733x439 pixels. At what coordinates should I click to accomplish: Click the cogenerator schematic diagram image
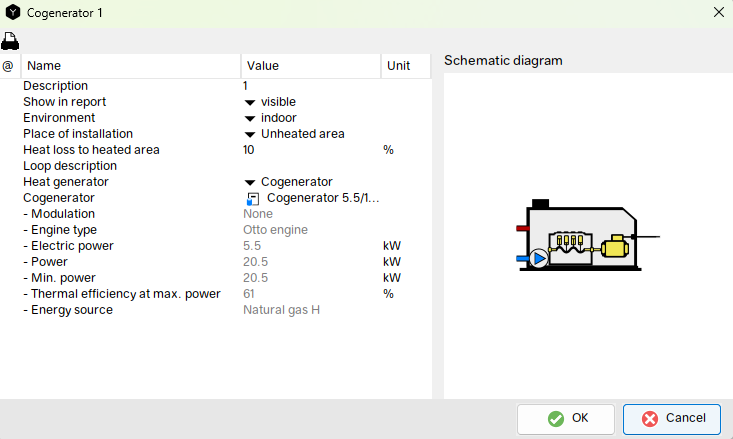point(586,235)
